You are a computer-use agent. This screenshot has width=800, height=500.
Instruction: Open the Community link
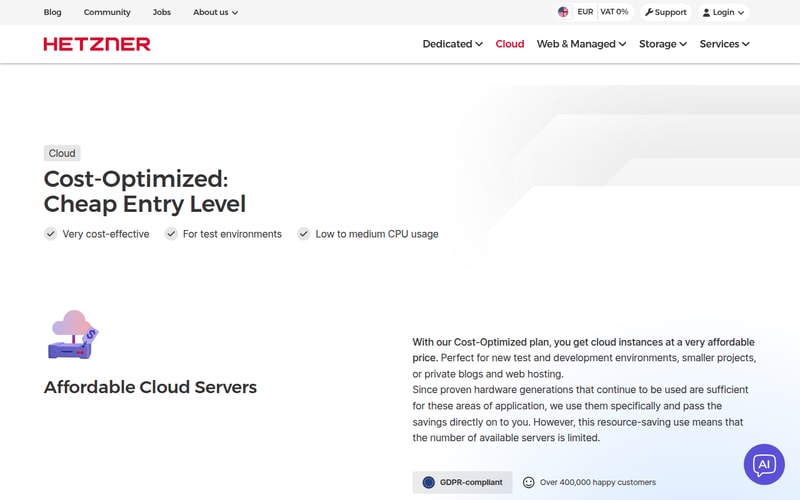[107, 12]
